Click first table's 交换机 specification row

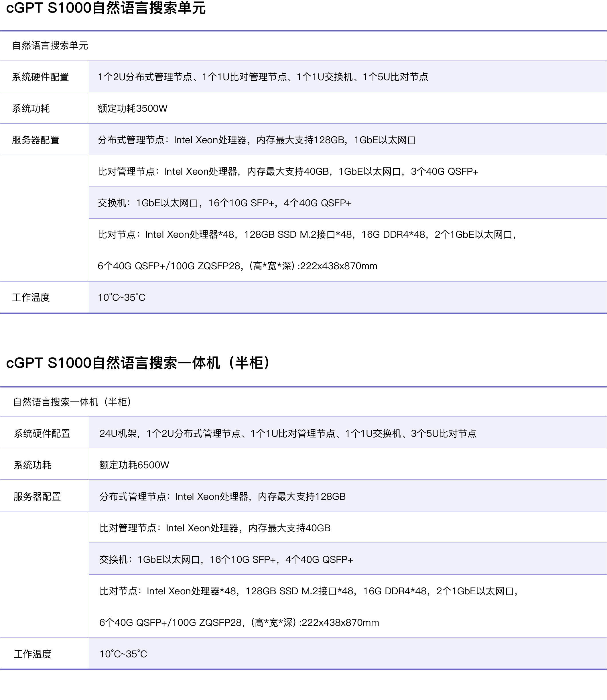point(224,203)
